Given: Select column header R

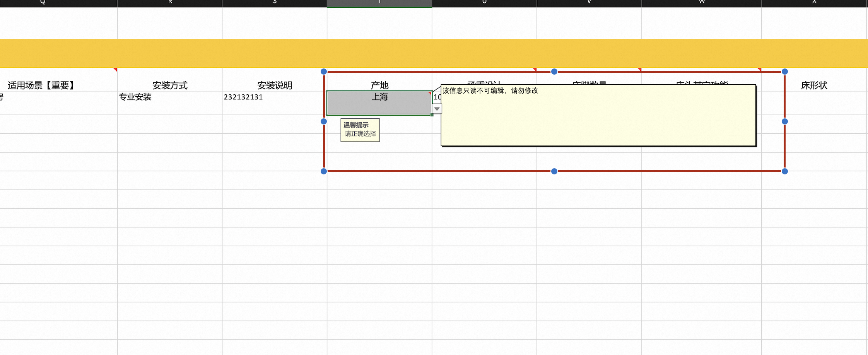Looking at the screenshot, I should (x=169, y=3).
